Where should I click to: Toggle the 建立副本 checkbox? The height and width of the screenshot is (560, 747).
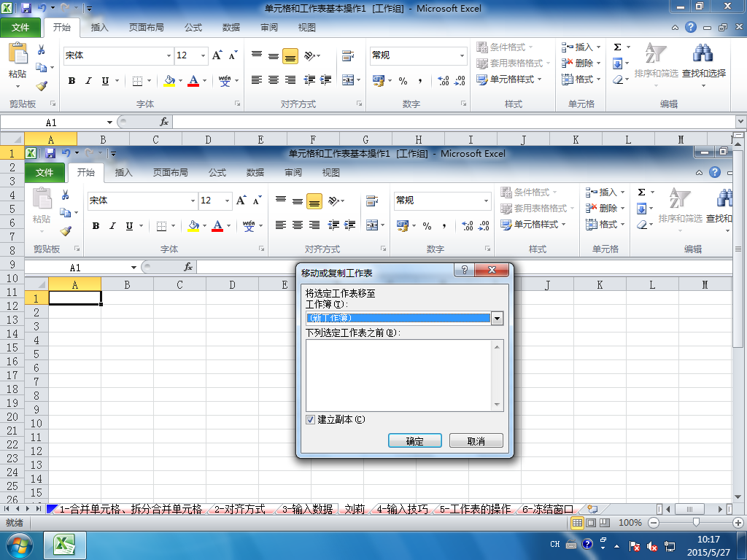[x=311, y=419]
